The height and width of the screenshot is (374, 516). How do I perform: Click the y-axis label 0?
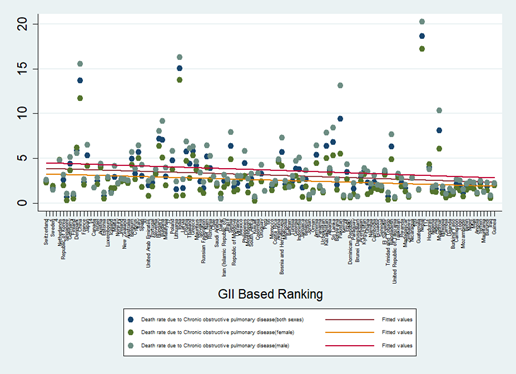click(x=23, y=203)
